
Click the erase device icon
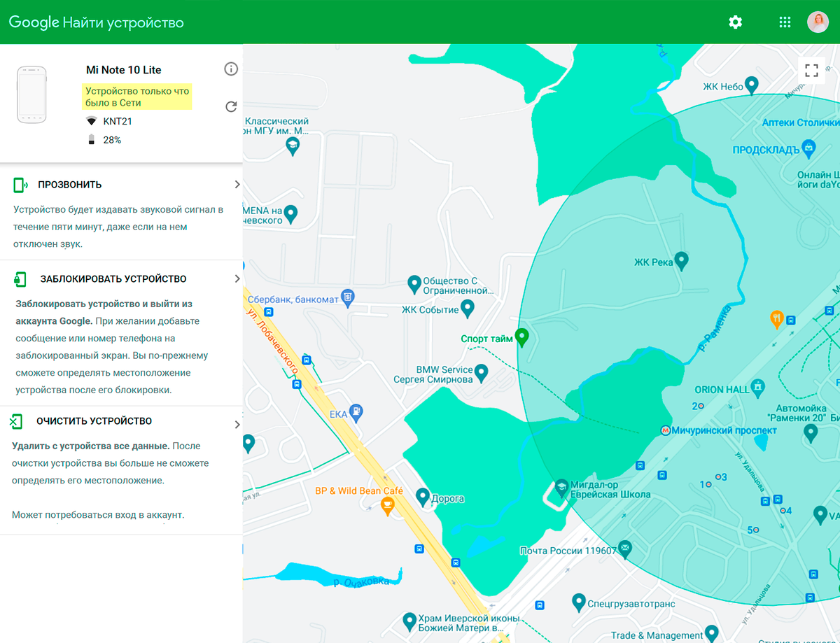pyautogui.click(x=16, y=421)
